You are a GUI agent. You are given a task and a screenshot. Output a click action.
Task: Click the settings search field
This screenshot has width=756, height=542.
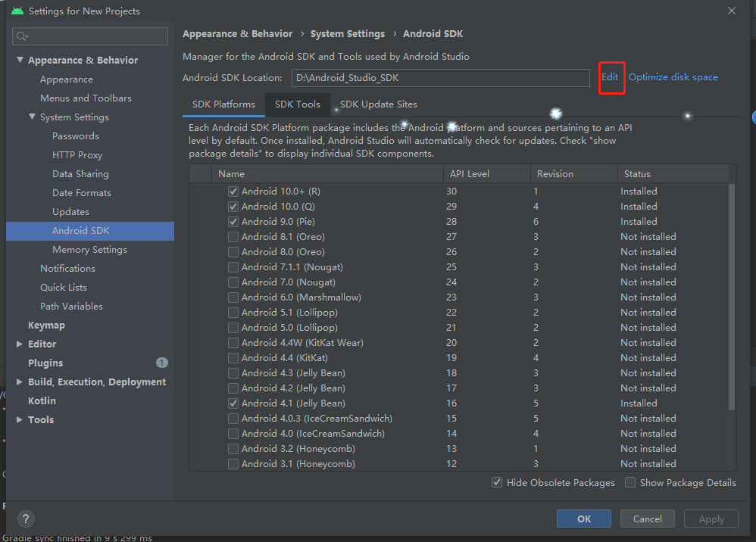point(90,36)
